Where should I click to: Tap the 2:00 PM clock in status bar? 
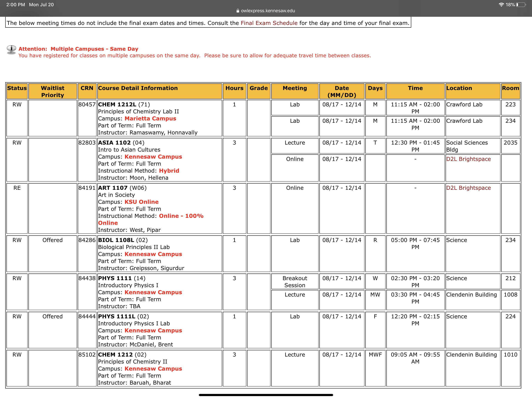click(16, 4)
